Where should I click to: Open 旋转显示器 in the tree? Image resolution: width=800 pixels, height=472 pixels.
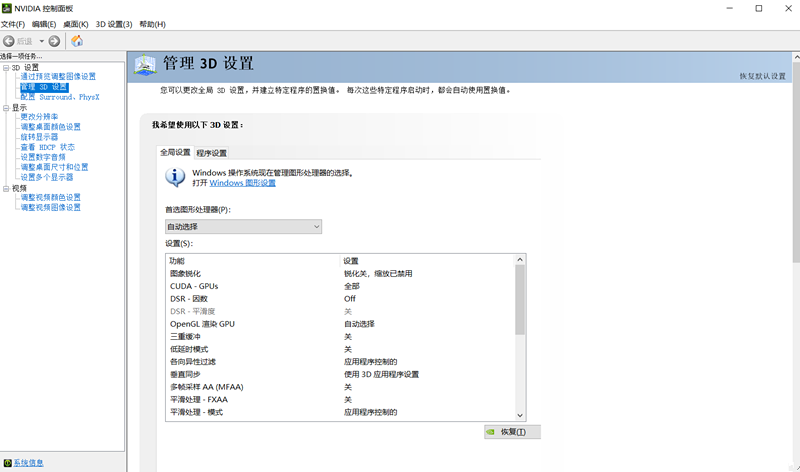tap(39, 137)
